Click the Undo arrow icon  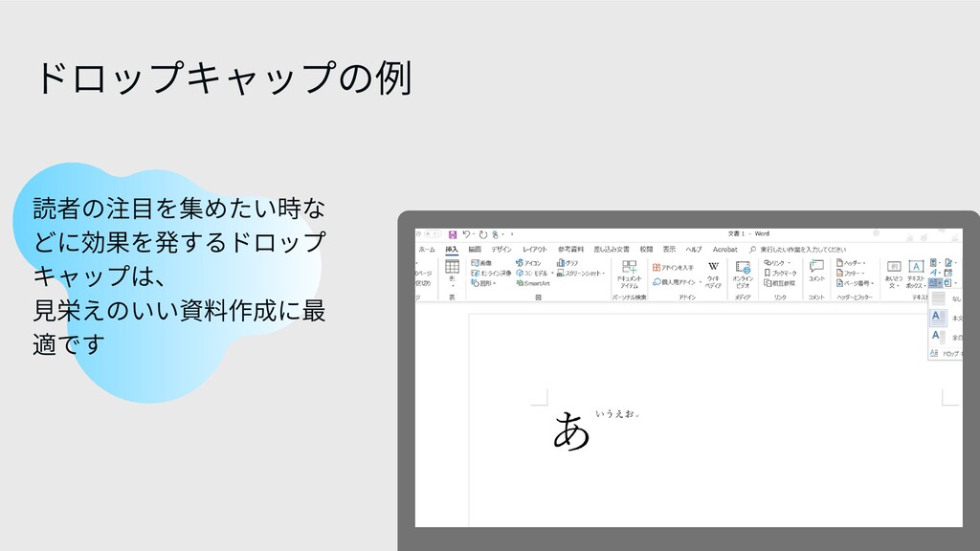pos(466,234)
